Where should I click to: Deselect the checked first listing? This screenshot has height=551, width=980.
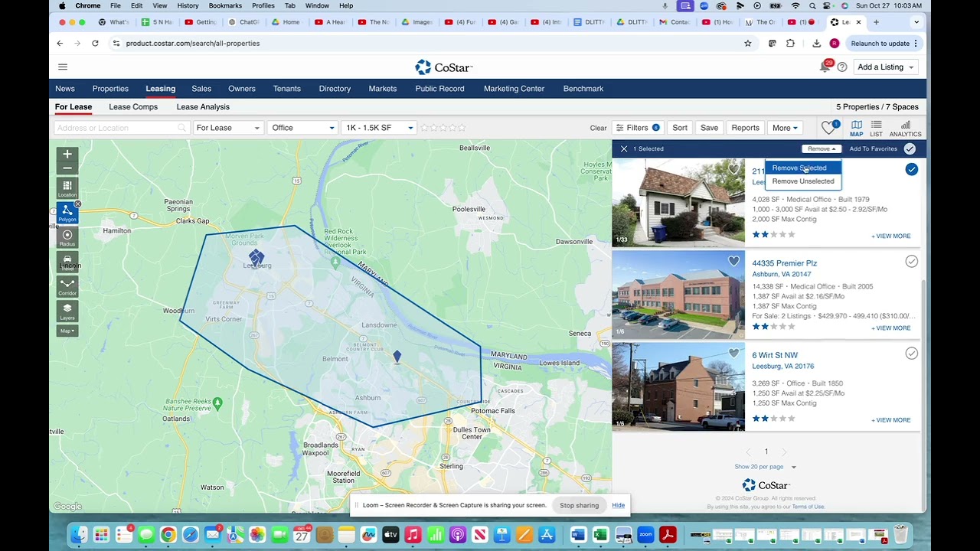point(911,169)
